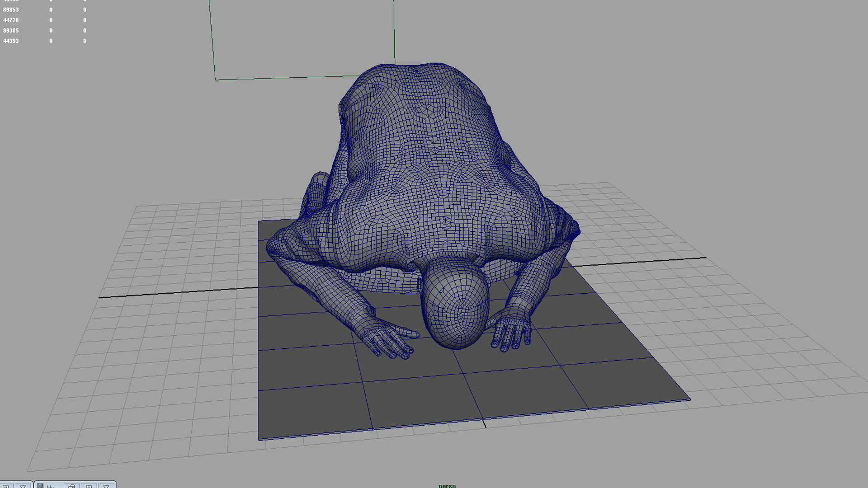The image size is (868, 488).
Task: Click the 89853 poly count value
Action: click(11, 10)
